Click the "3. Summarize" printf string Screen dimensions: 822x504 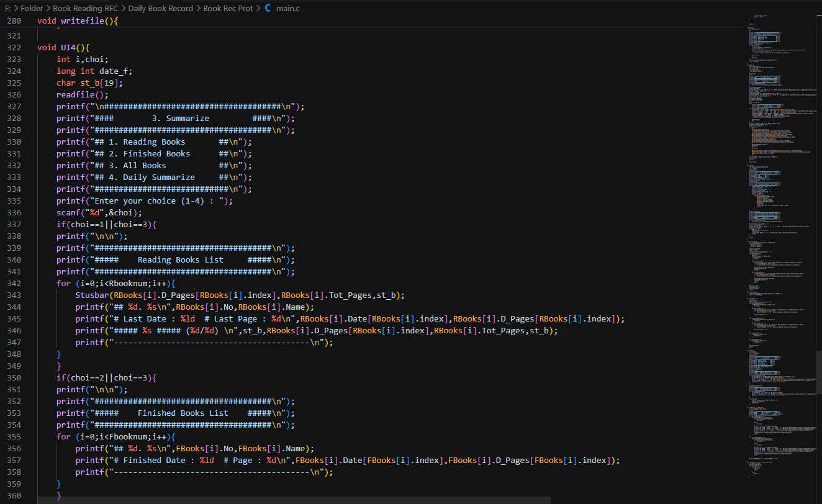click(x=181, y=119)
